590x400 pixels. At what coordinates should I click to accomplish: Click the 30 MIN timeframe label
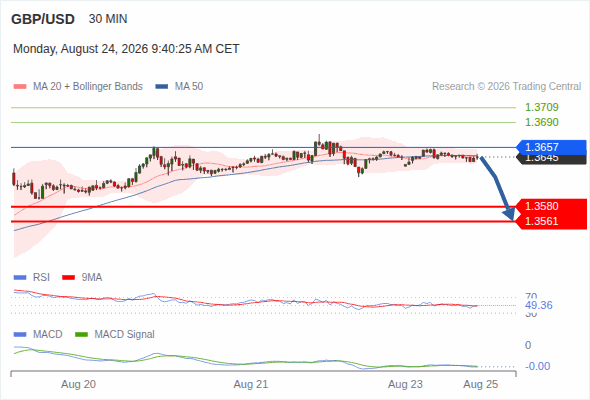point(108,19)
